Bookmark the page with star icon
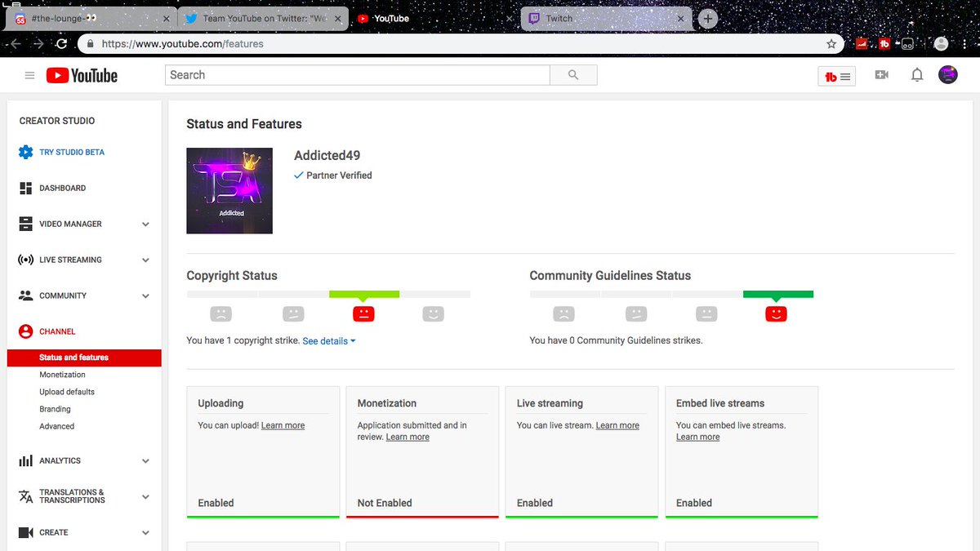 coord(831,44)
